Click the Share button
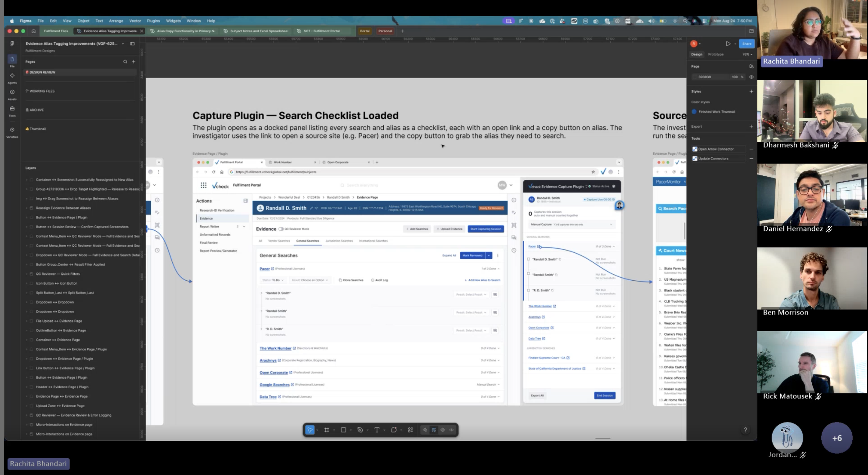The image size is (868, 475). click(x=746, y=43)
